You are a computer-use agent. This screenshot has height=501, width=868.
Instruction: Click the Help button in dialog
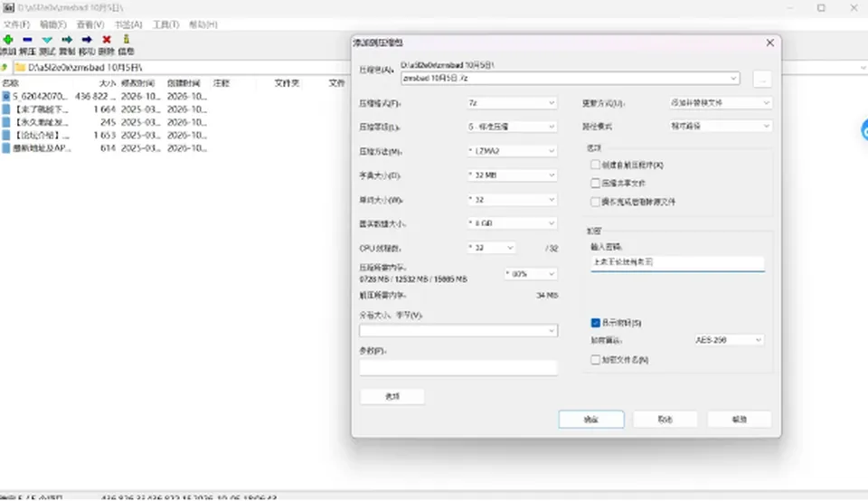pyautogui.click(x=740, y=419)
